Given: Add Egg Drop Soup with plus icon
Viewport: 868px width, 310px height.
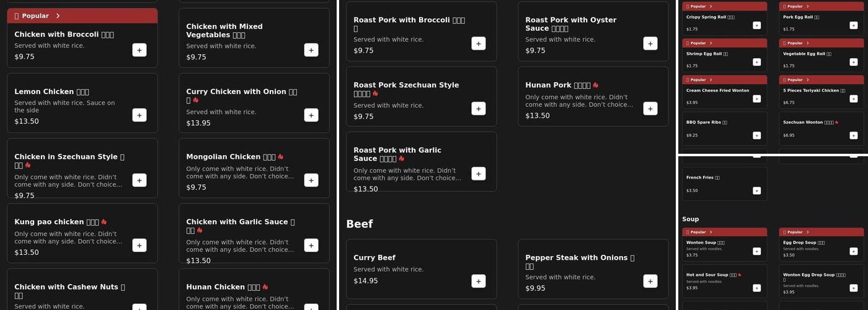Looking at the screenshot, I should coord(853,251).
